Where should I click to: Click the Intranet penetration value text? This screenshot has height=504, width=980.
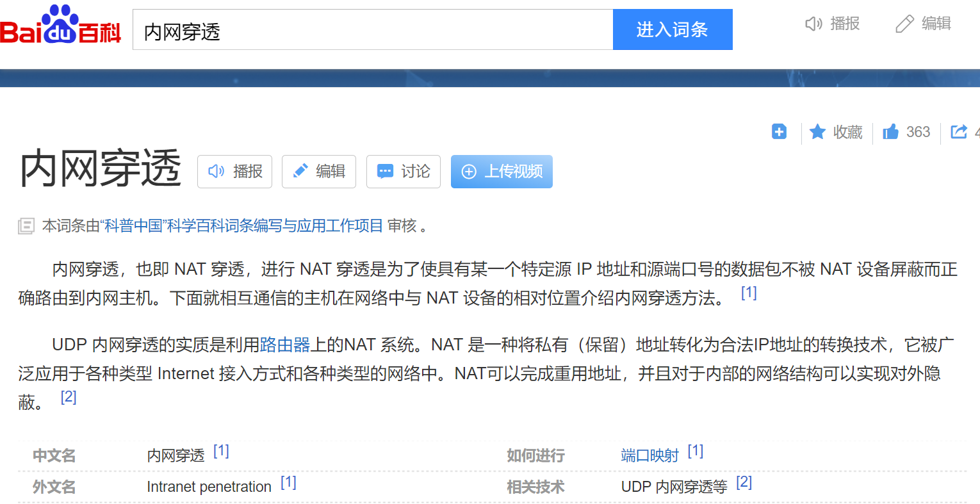[209, 487]
